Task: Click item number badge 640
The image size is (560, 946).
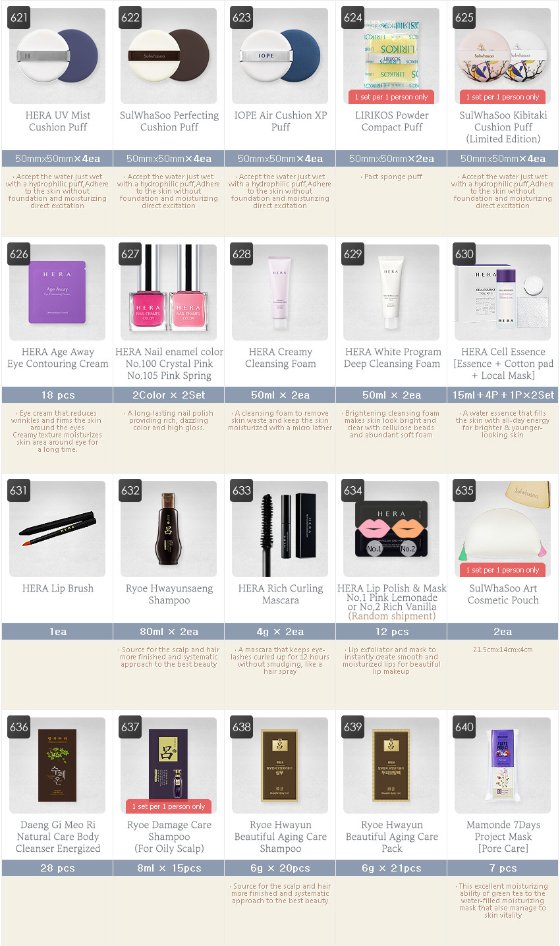Action: [464, 727]
